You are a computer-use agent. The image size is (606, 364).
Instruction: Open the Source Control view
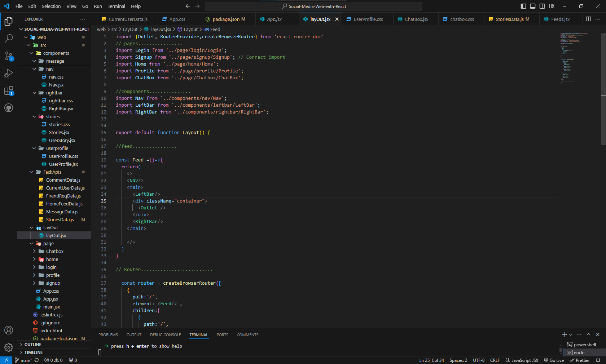pyautogui.click(x=9, y=56)
